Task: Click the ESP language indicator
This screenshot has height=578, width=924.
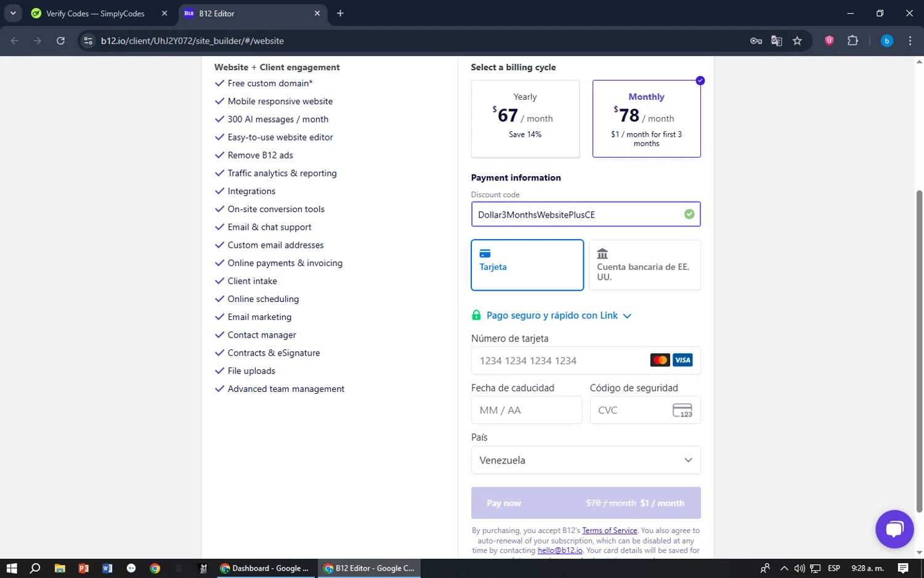Action: pos(834,568)
